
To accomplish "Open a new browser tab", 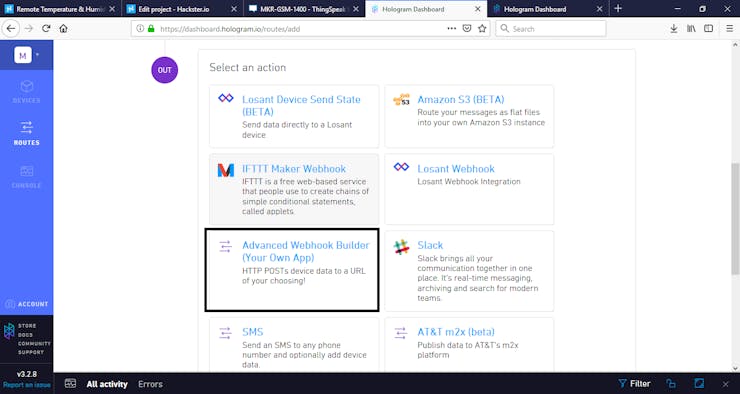I will 618,8.
